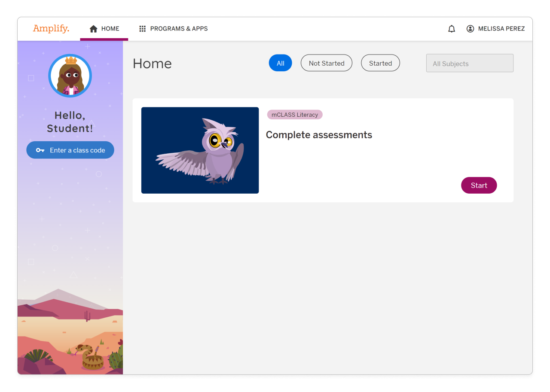Filter assignments by Not Started
Viewport: 550px width, 392px height.
click(326, 63)
